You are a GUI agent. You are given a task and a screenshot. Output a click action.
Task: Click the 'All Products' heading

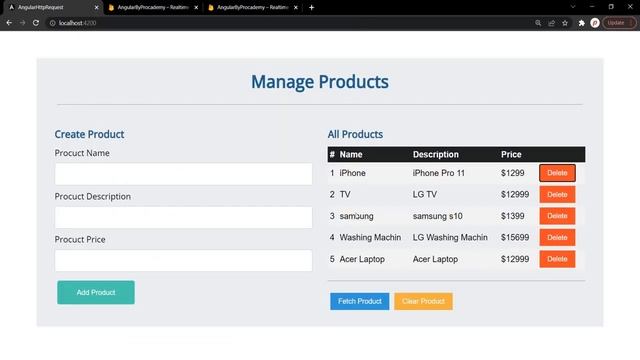point(355,134)
